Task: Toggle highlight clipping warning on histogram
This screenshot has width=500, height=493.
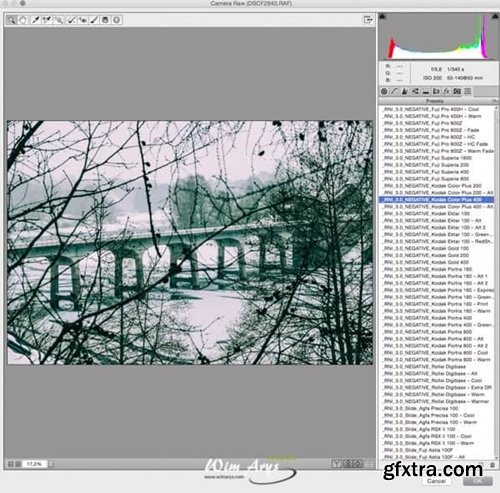Action: point(494,16)
